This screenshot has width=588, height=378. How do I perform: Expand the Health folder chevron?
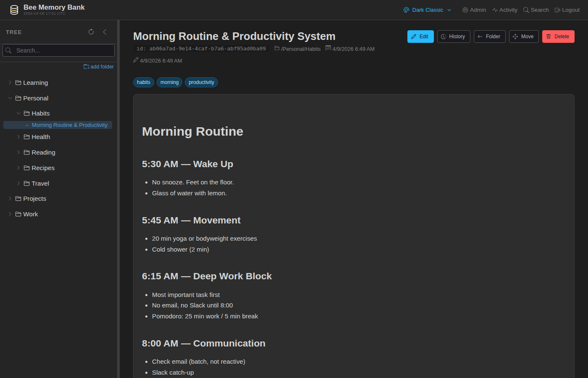tap(18, 137)
